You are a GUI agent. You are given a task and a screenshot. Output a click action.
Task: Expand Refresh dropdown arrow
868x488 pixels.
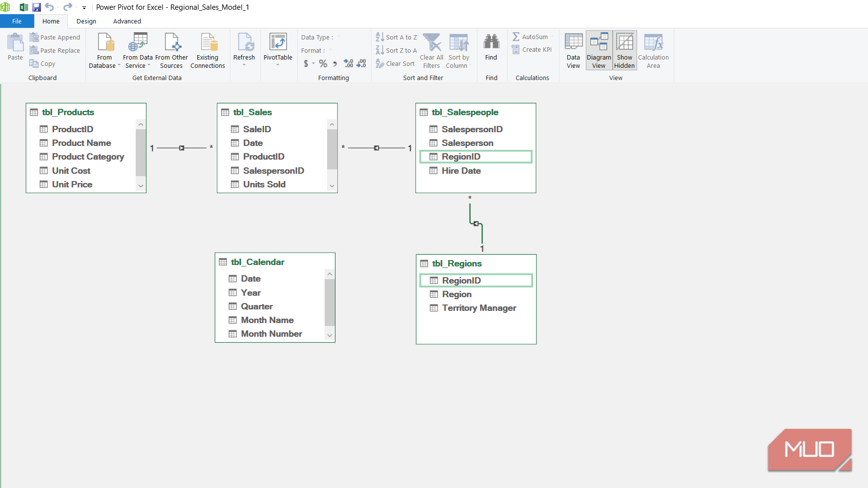pyautogui.click(x=244, y=65)
